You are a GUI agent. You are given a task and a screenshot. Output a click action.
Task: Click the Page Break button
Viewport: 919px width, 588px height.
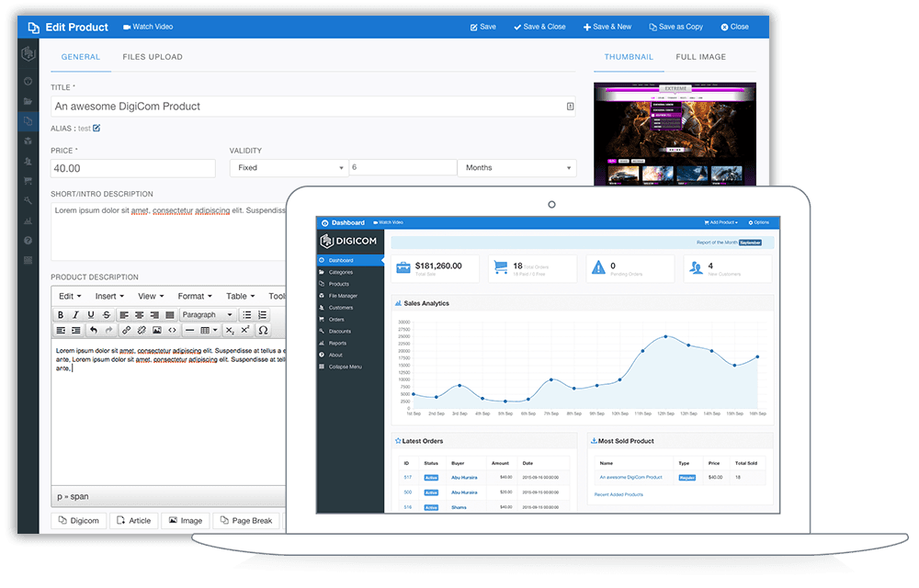point(246,521)
